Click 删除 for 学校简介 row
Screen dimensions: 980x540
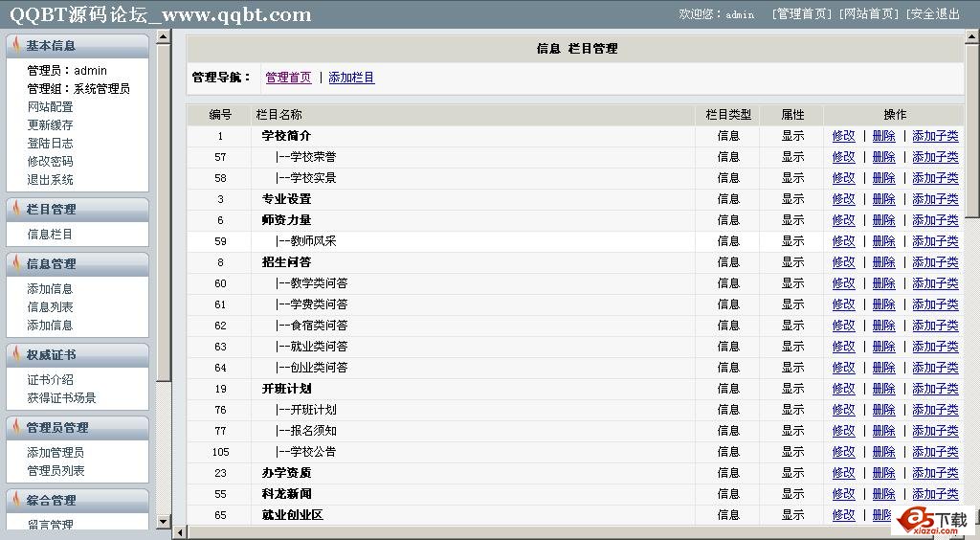pyautogui.click(x=883, y=136)
